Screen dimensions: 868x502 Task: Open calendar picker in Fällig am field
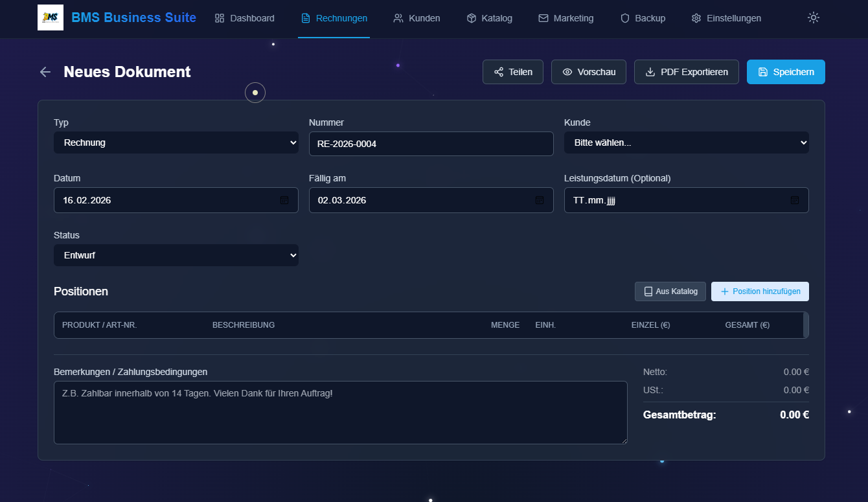[x=540, y=200]
